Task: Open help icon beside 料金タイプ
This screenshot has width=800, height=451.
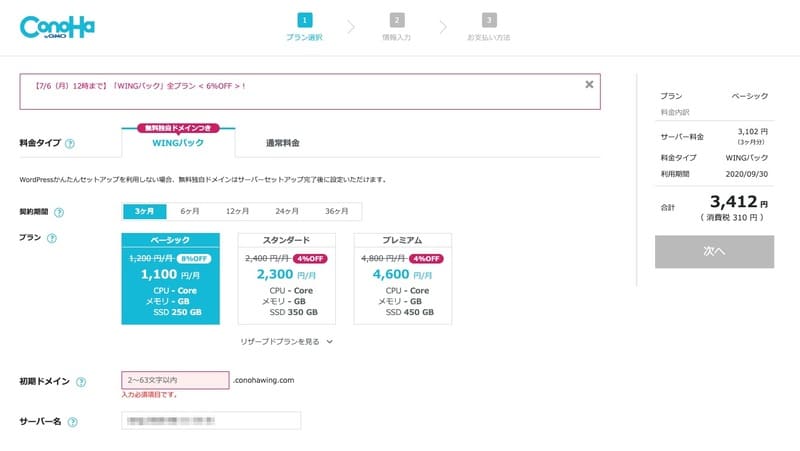Action: coord(70,144)
